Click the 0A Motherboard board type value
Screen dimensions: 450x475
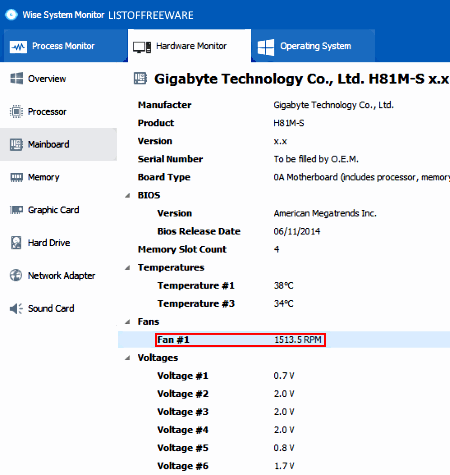coord(362,177)
